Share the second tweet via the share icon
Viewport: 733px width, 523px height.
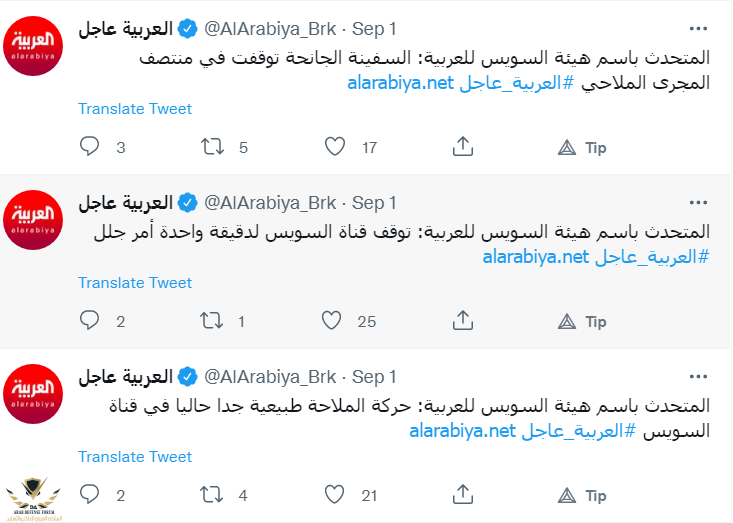(x=463, y=321)
